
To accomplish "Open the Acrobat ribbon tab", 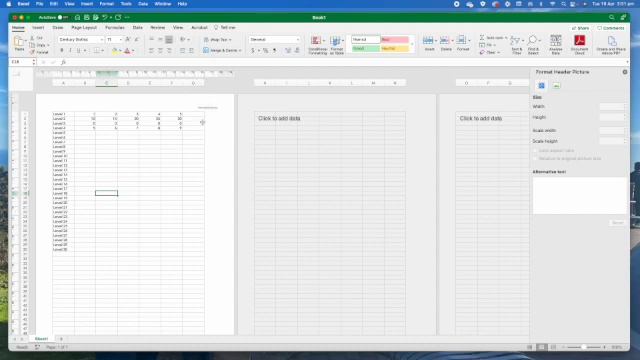I will tap(199, 28).
